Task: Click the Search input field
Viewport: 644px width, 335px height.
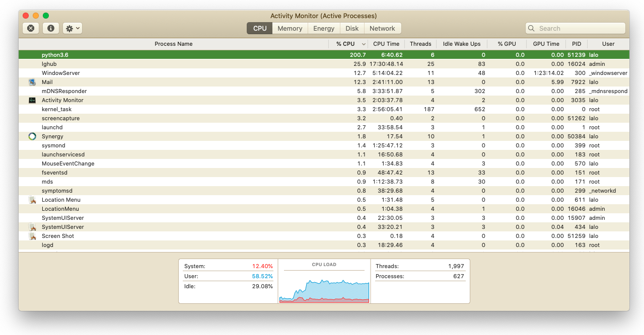Action: pos(579,29)
